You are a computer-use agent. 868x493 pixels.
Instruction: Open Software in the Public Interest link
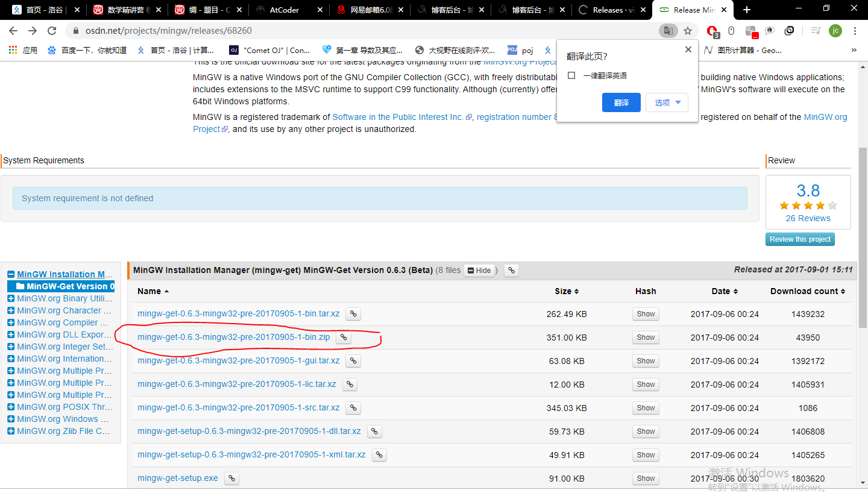pyautogui.click(x=402, y=117)
